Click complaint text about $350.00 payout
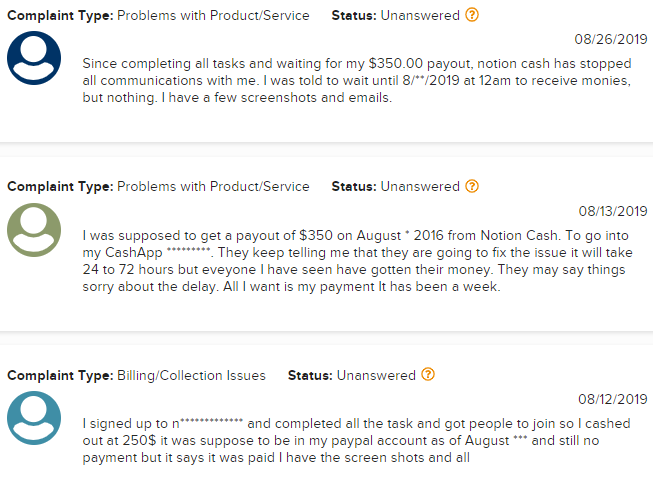 coord(357,80)
